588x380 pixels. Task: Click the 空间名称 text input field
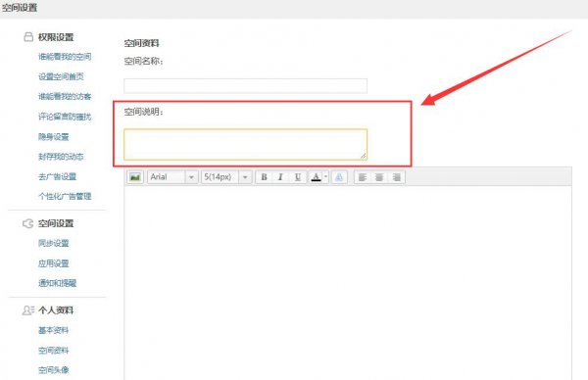(246, 86)
